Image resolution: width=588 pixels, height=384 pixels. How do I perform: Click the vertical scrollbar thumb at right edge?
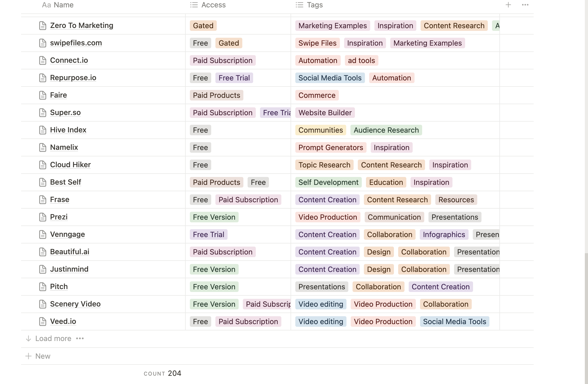coord(586,316)
